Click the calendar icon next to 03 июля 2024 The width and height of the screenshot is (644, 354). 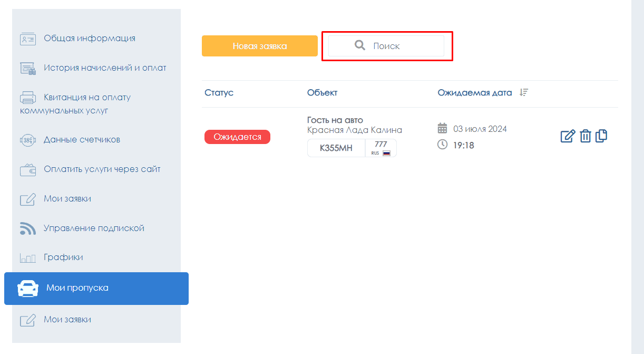coord(443,128)
